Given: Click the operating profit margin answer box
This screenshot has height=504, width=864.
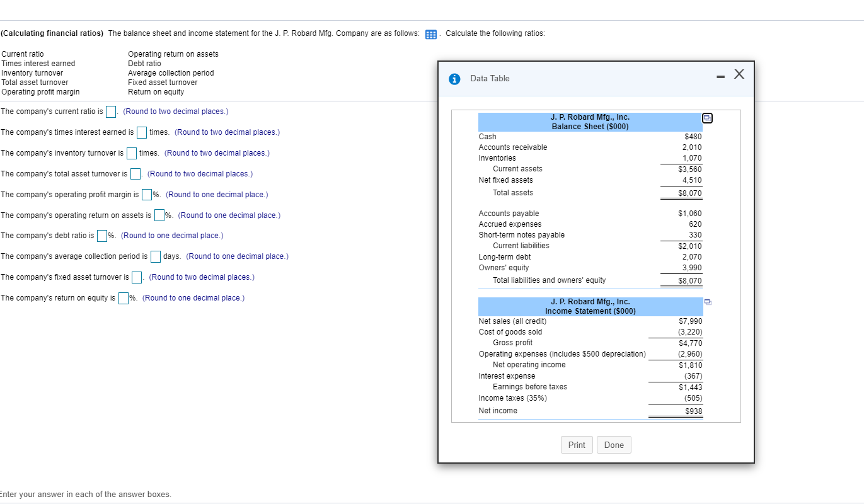Looking at the screenshot, I should pyautogui.click(x=146, y=195).
